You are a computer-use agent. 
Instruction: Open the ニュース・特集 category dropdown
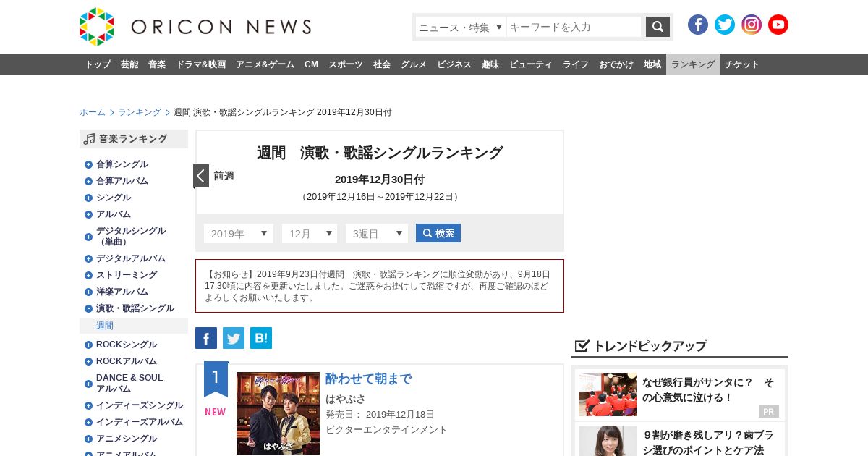[x=461, y=27]
